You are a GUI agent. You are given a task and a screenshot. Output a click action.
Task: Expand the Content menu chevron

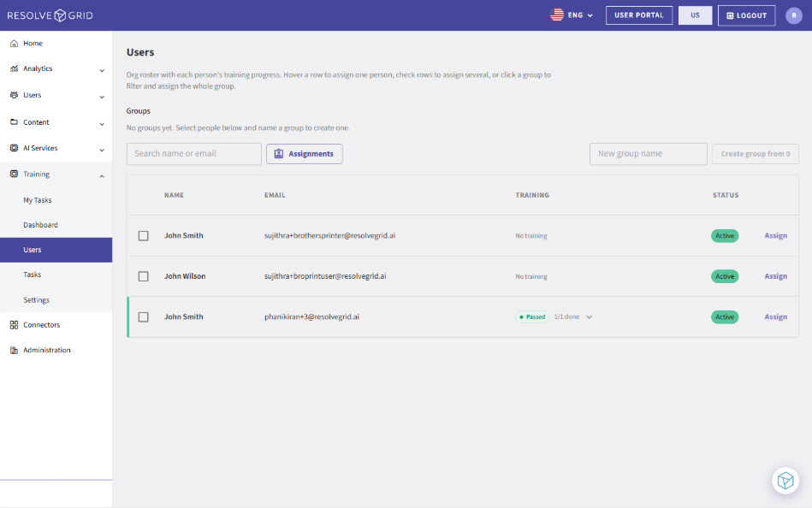[102, 124]
